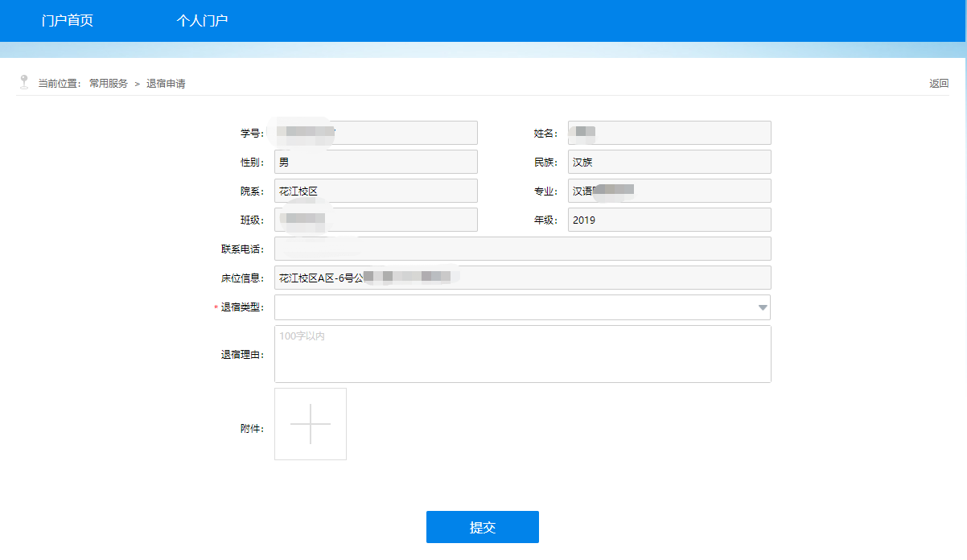Viewport: 967px width, 560px height.
Task: Select the 性别 field showing 男
Action: click(376, 162)
